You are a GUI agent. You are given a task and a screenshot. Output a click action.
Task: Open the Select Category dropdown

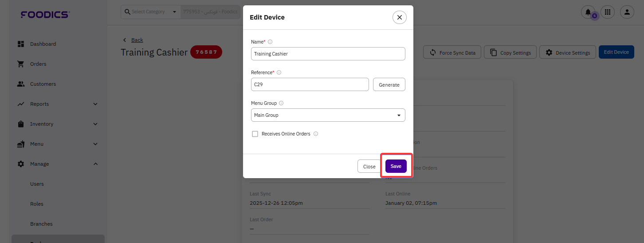151,12
